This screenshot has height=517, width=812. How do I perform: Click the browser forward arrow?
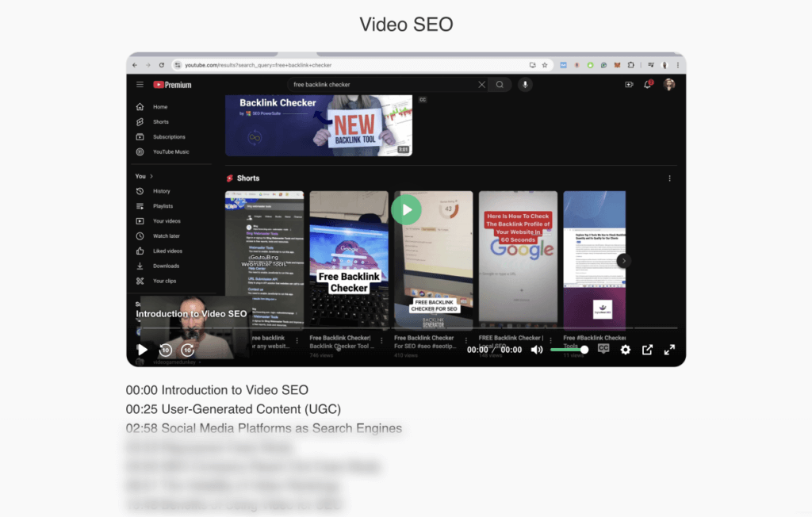148,65
